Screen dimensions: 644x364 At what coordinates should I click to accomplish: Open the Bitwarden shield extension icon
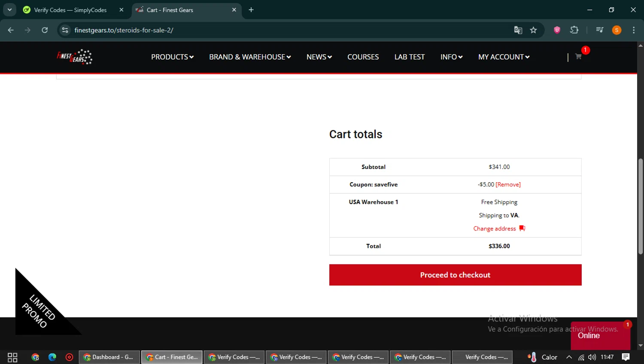[x=557, y=30]
